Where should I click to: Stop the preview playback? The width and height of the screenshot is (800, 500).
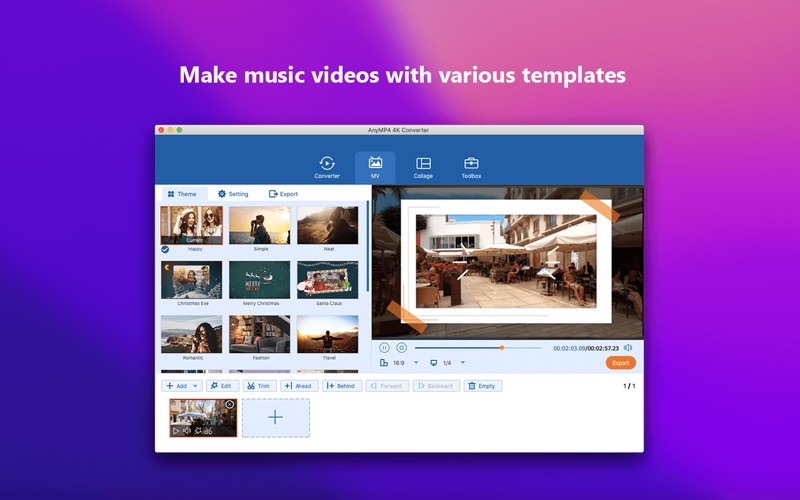click(402, 347)
